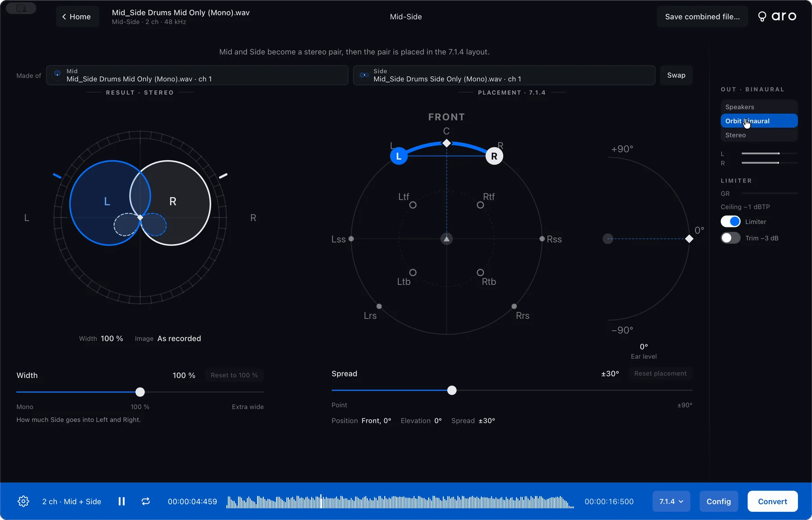Click the elevation circle center dot

click(608, 239)
